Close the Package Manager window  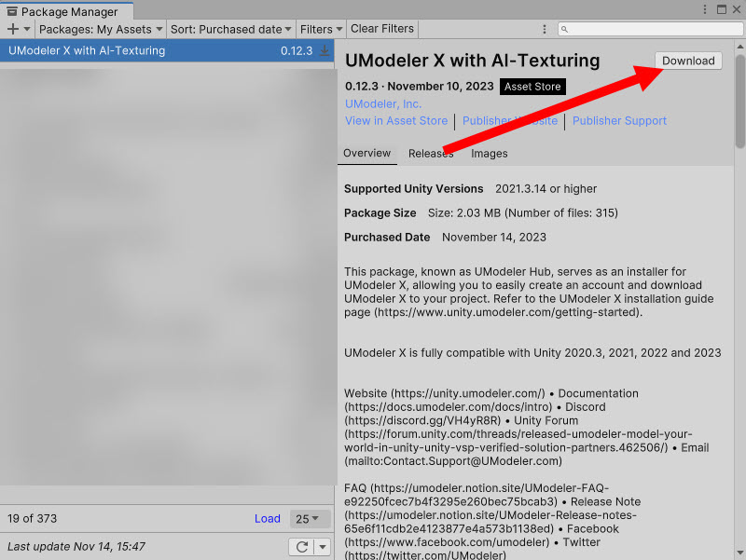tap(737, 9)
